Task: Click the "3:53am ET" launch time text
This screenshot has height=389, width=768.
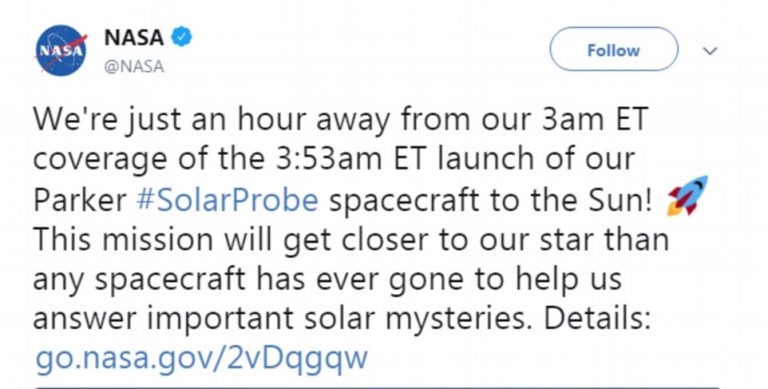Action: 353,160
